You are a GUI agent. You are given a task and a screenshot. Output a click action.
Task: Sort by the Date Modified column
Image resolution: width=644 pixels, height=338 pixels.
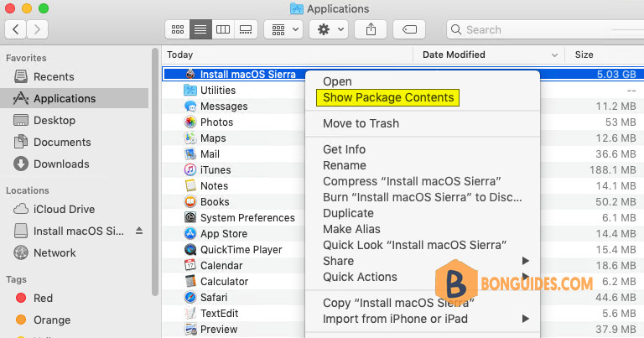pyautogui.click(x=489, y=55)
